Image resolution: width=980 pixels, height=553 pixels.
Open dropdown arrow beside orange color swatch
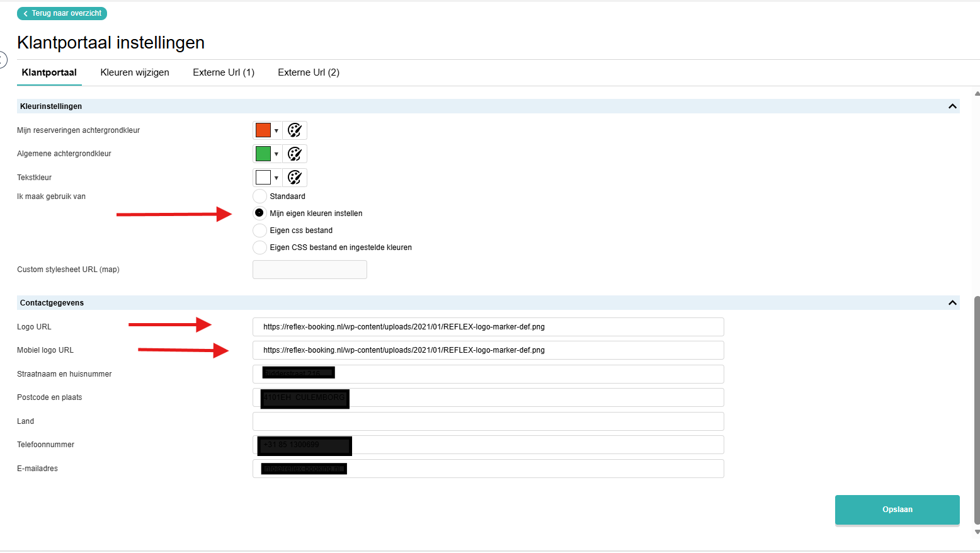[276, 131]
